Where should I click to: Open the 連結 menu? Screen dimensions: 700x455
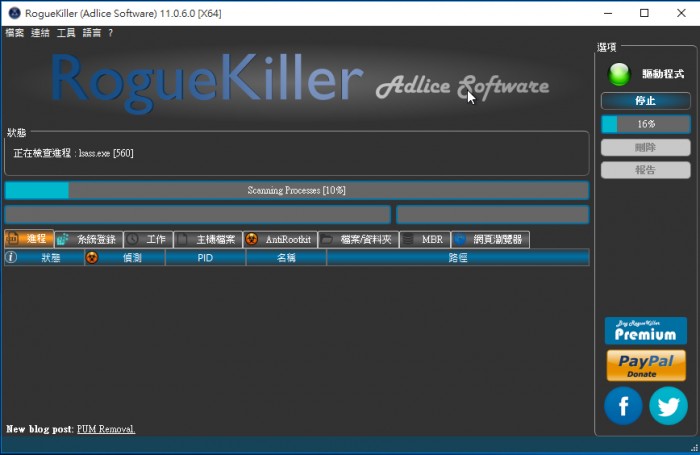pos(40,33)
